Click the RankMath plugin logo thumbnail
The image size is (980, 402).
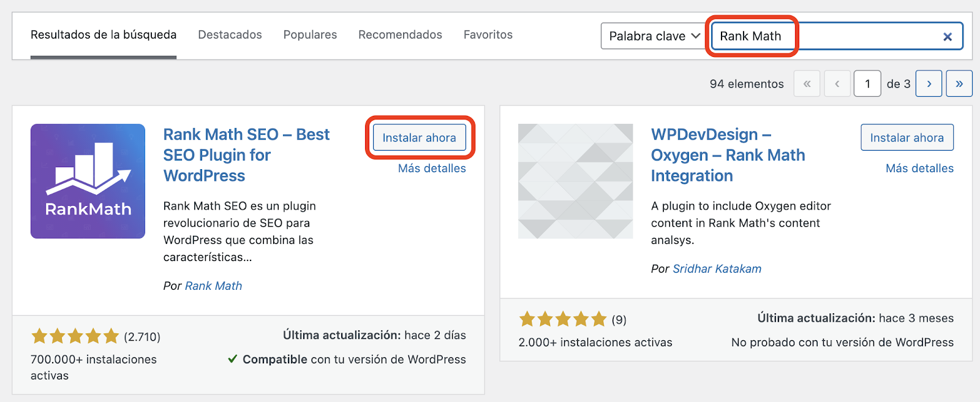pos(88,181)
